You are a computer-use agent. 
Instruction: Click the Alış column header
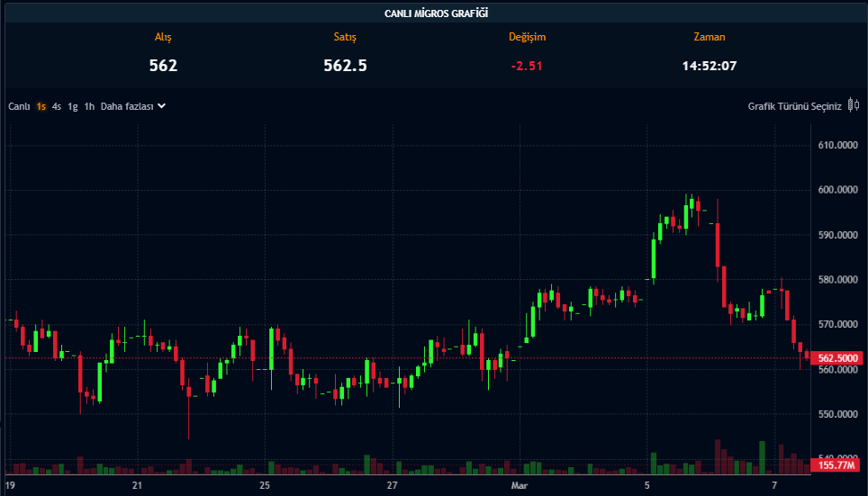coord(163,37)
